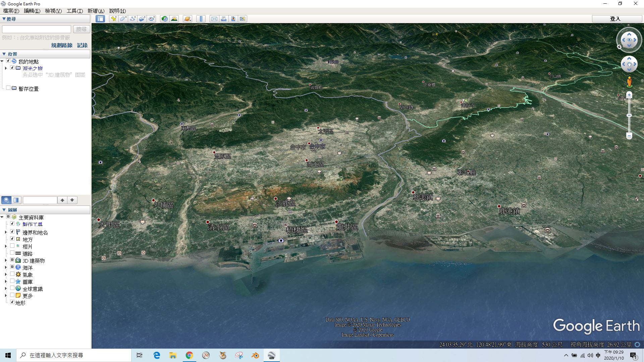The image size is (644, 362).
Task: Open the planet switcher (Saturn icon)
Action: [187, 19]
